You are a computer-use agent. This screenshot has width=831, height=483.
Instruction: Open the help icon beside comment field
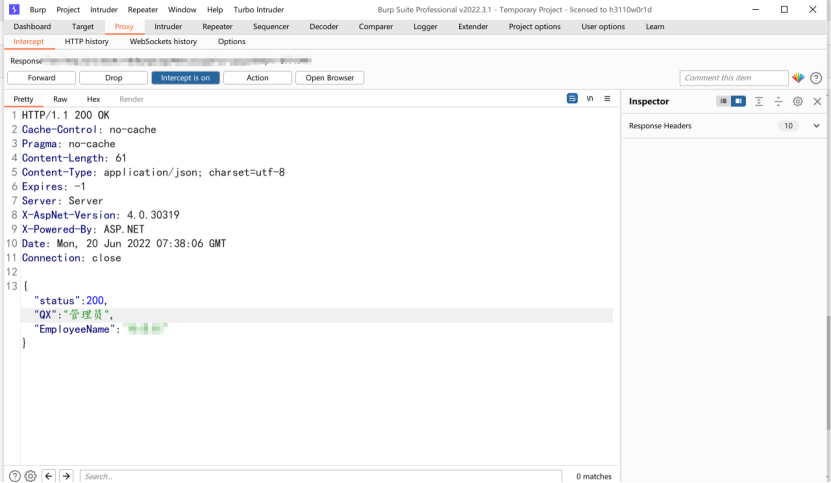[816, 78]
